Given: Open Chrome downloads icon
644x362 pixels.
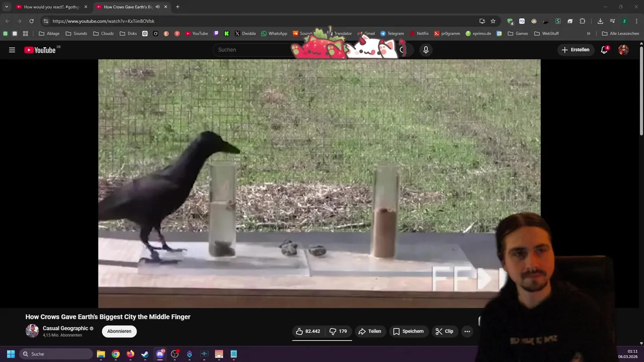Looking at the screenshot, I should coord(600,21).
